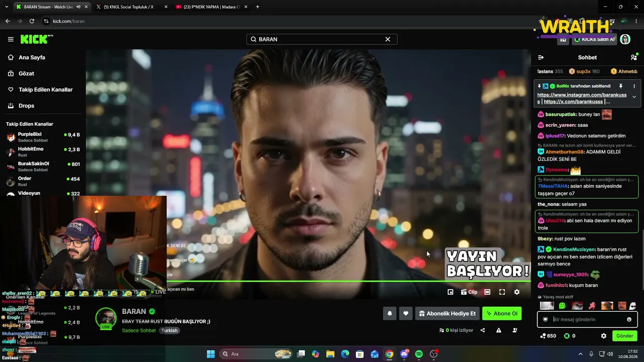The height and width of the screenshot is (362, 644).
Task: Open the BurakSakinOl channel
Action: click(43, 166)
